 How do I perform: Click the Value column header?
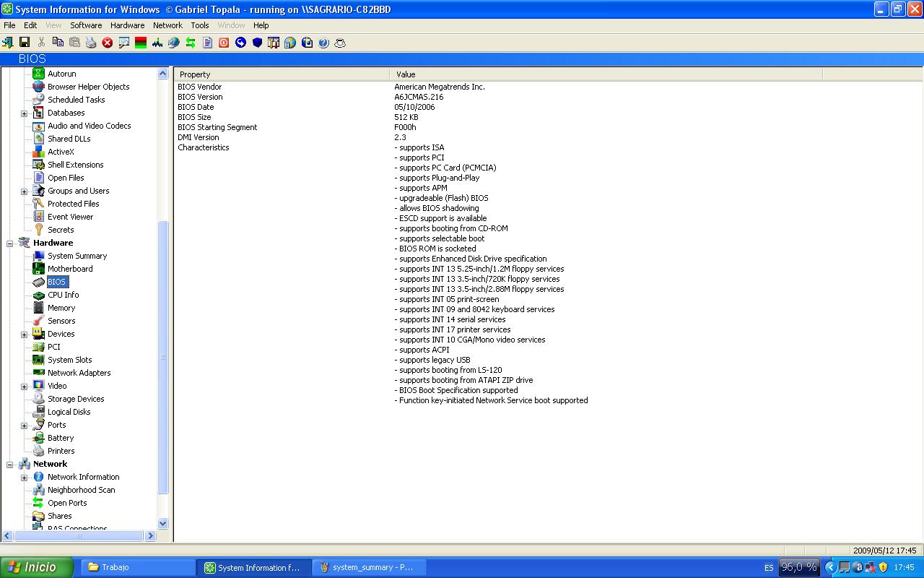point(606,74)
